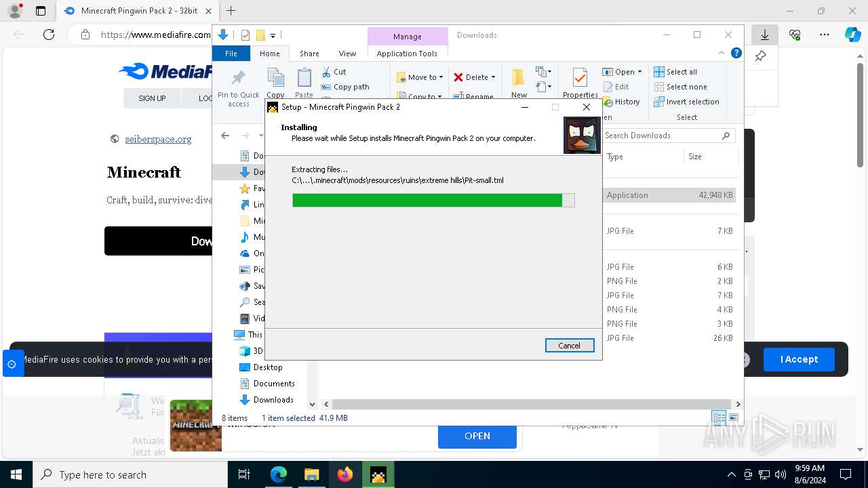
Task: Click the right arrow of horizontal scrollbar
Action: point(738,404)
